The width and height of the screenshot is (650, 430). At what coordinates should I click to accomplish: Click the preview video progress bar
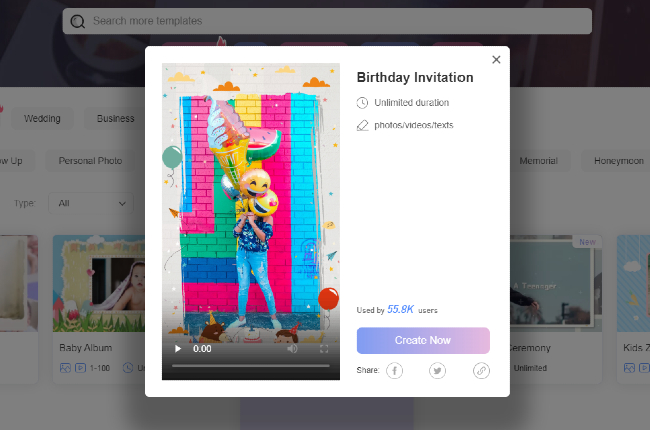pos(251,366)
